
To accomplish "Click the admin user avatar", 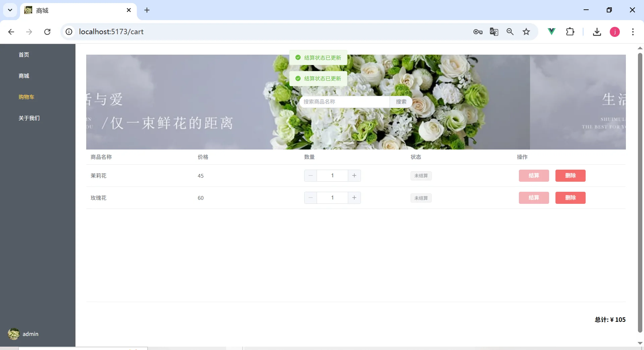I will click(x=14, y=334).
